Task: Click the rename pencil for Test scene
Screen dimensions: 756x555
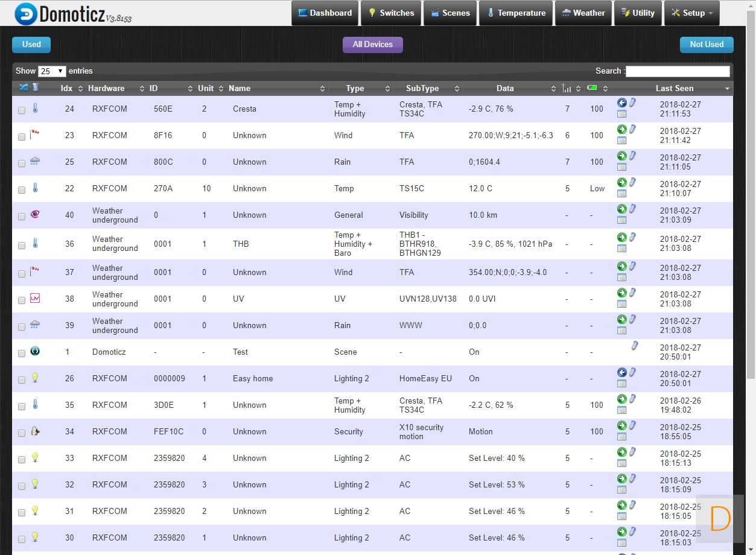Action: tap(634, 346)
